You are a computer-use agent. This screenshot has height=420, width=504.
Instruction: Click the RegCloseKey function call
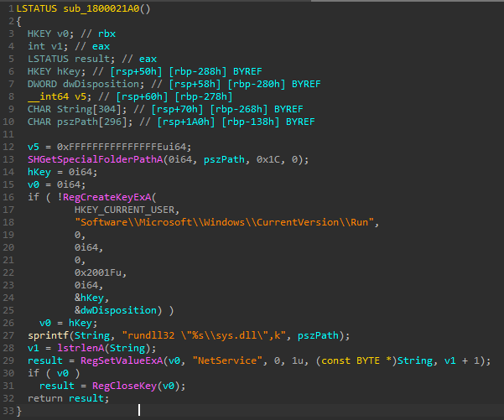tap(124, 386)
